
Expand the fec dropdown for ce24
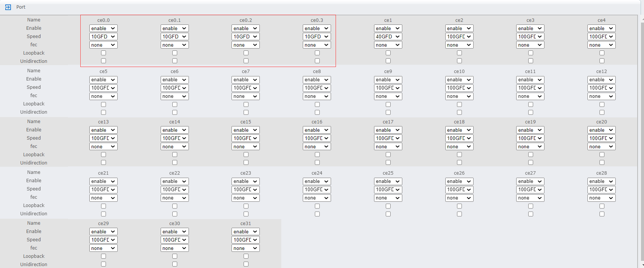(317, 198)
